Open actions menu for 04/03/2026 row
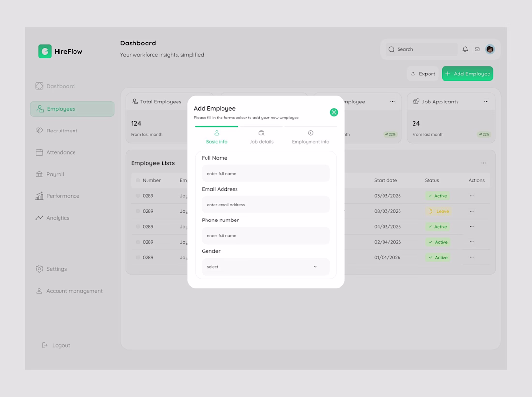This screenshot has height=397, width=532. [x=472, y=226]
